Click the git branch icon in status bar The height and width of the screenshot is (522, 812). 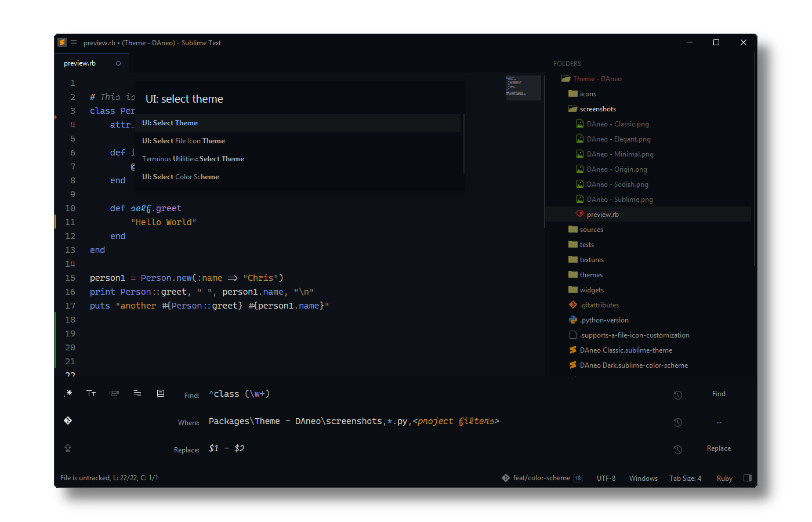pos(506,478)
